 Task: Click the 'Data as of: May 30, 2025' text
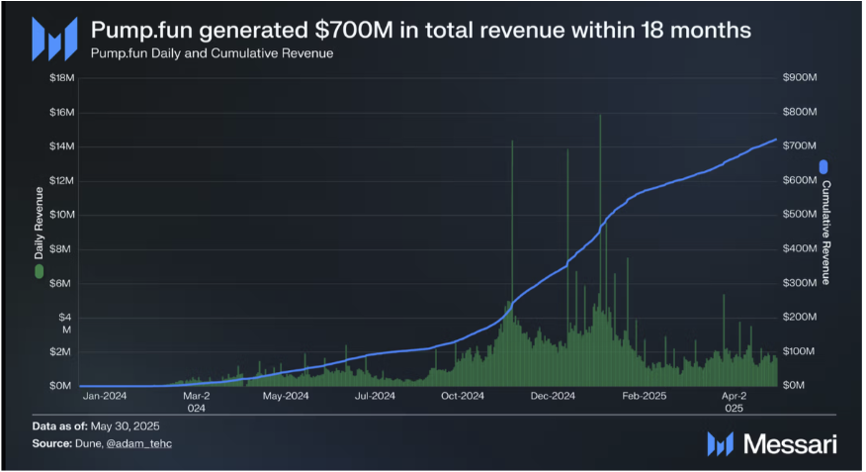(96, 426)
